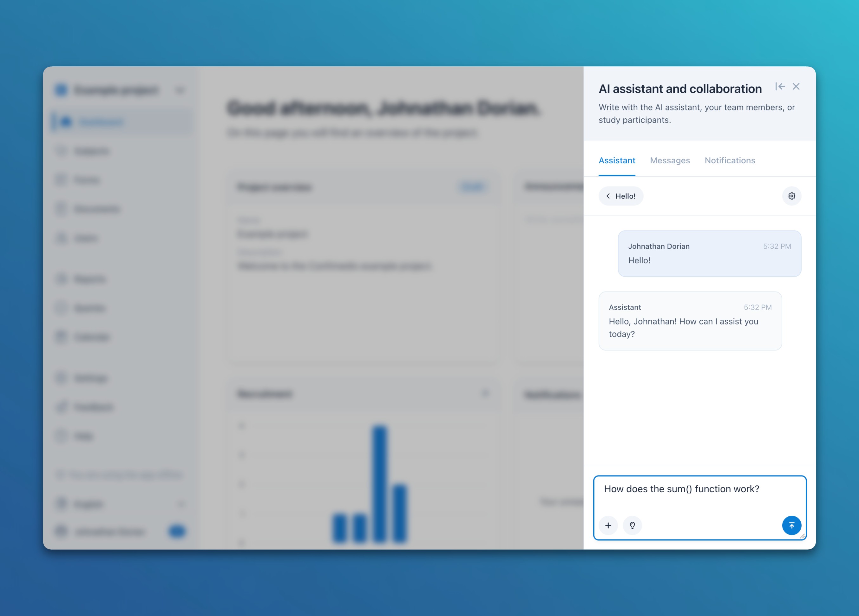Click the plus attachment icon
The image size is (859, 616).
pyautogui.click(x=608, y=526)
